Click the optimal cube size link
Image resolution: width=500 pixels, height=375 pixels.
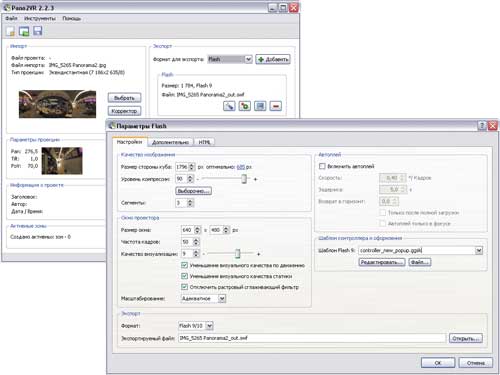[241, 167]
